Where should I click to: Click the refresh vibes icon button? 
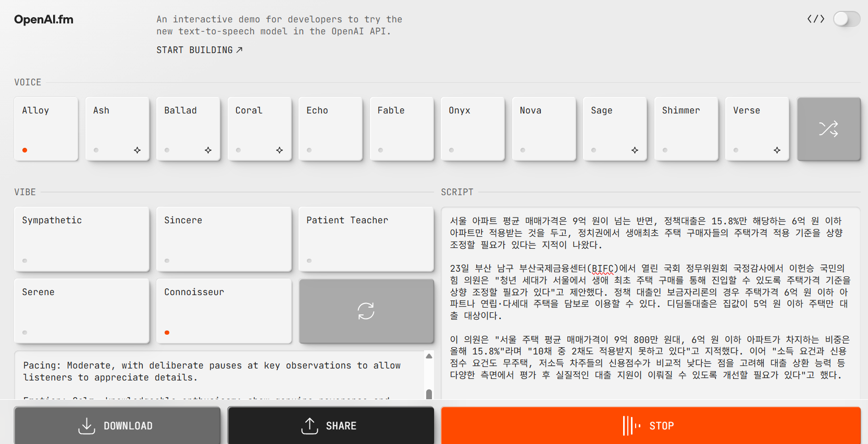pos(366,311)
